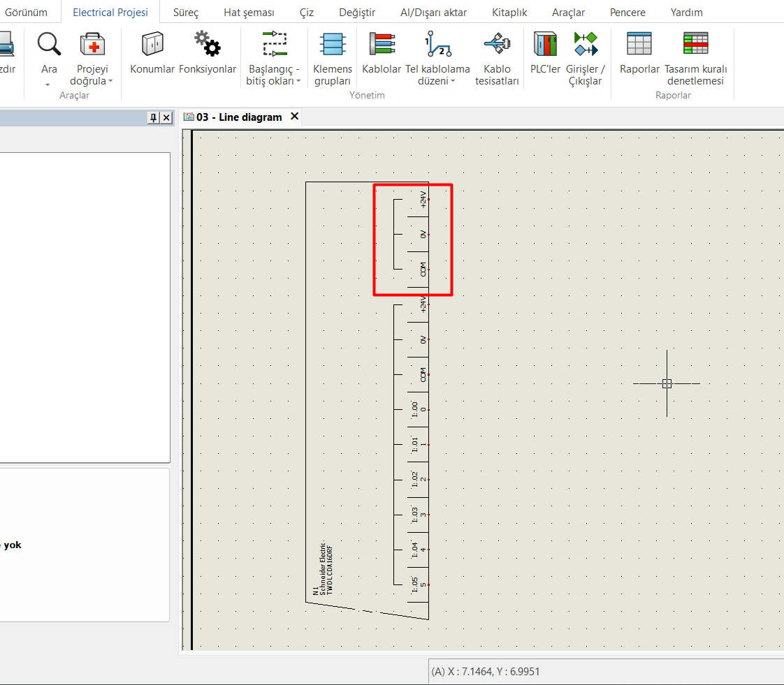This screenshot has width=784, height=685.
Task: Click the X/Y coordinate readout in status bar
Action: coord(486,672)
